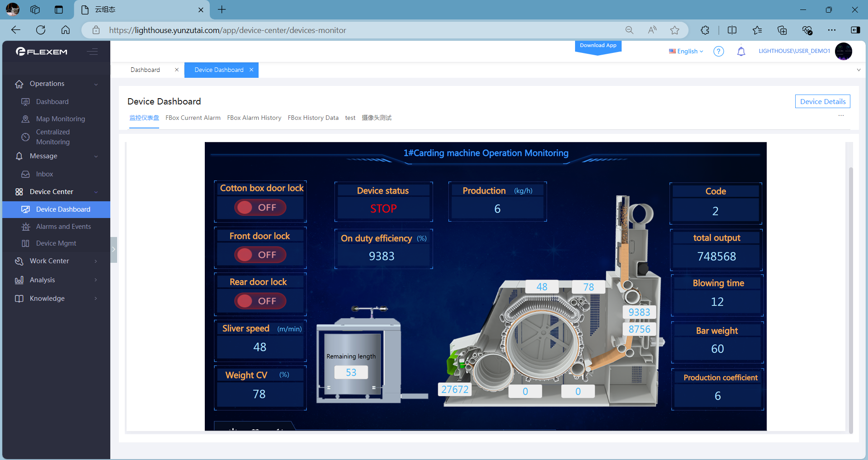Click the Inbox tray icon

26,174
